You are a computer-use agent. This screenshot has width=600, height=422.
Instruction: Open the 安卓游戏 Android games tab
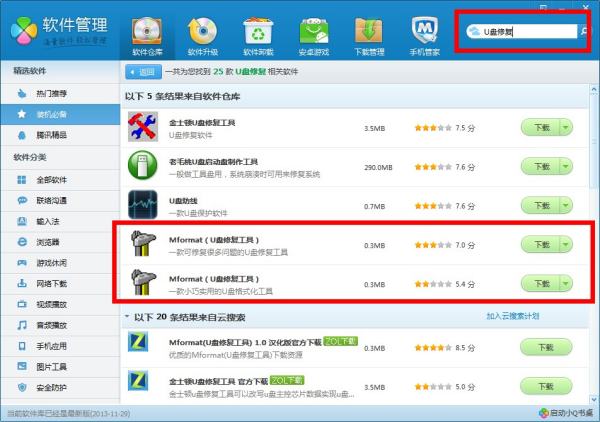314,37
